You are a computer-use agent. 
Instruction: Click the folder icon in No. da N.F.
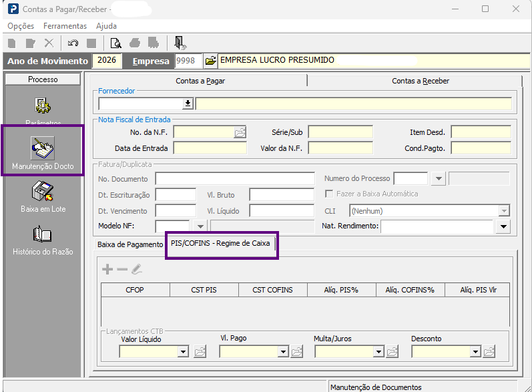(x=240, y=132)
